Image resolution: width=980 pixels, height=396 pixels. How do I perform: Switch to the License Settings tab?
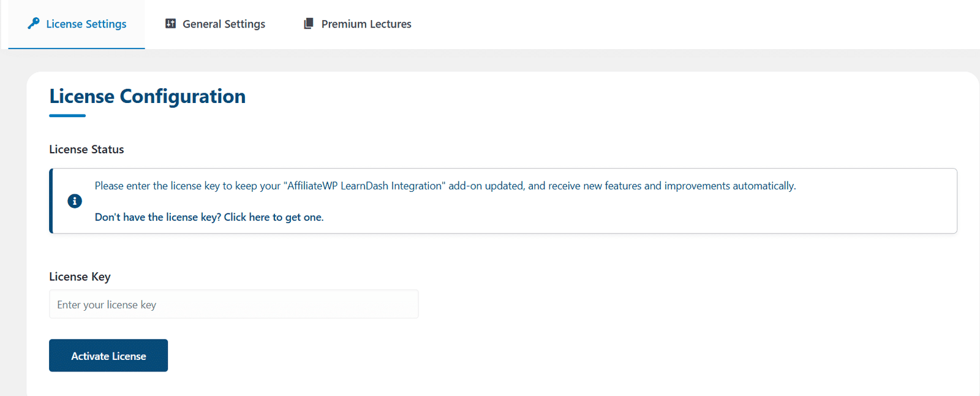[x=77, y=24]
